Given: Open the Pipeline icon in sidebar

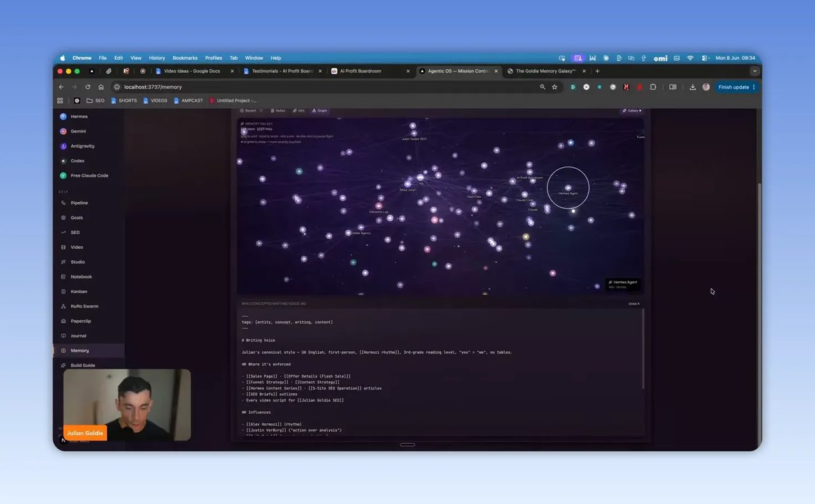Looking at the screenshot, I should tap(63, 203).
